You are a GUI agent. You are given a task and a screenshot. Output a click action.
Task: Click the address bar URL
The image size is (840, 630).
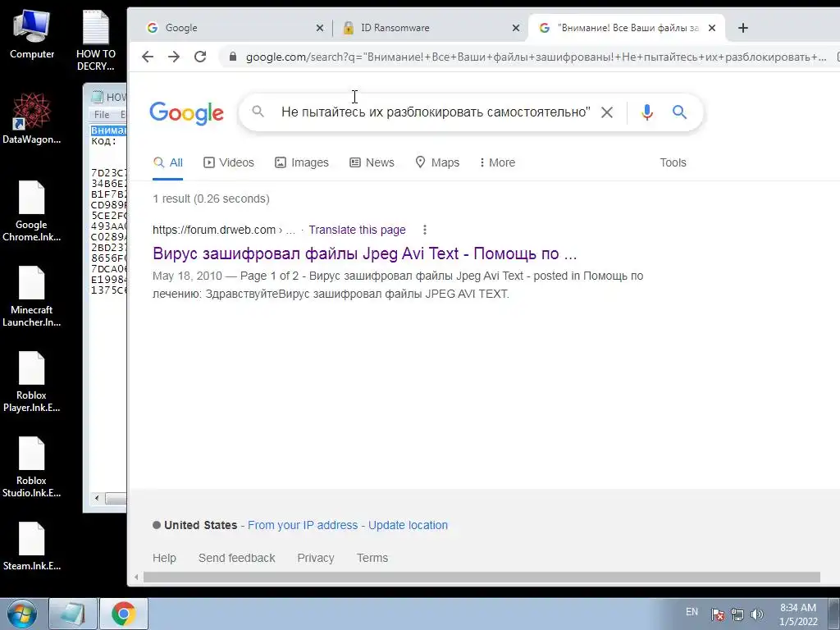pos(536,57)
